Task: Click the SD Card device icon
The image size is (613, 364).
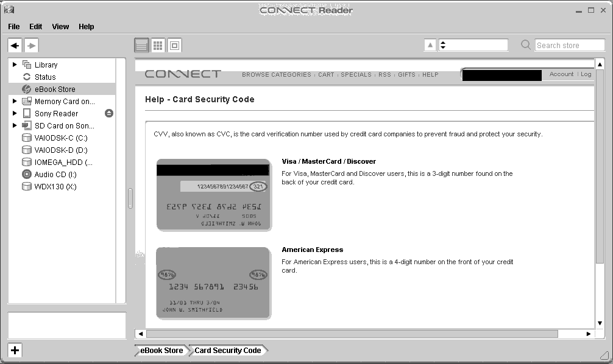Action: [x=27, y=125]
